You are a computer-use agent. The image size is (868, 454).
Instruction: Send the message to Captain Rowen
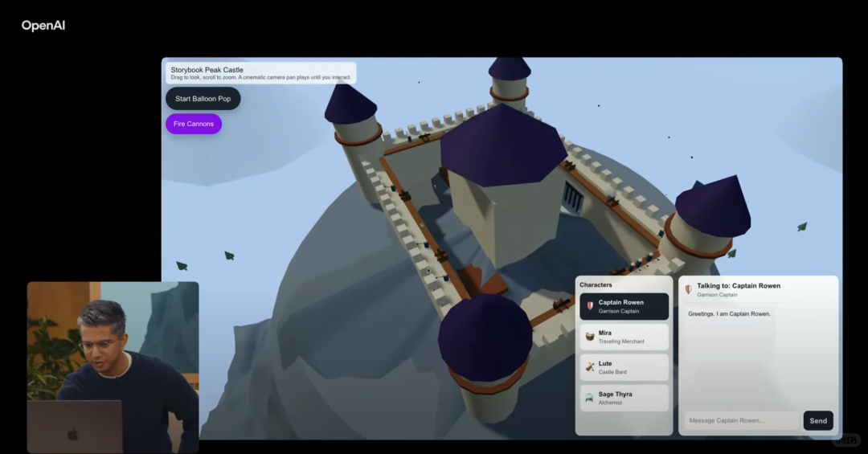pos(817,421)
